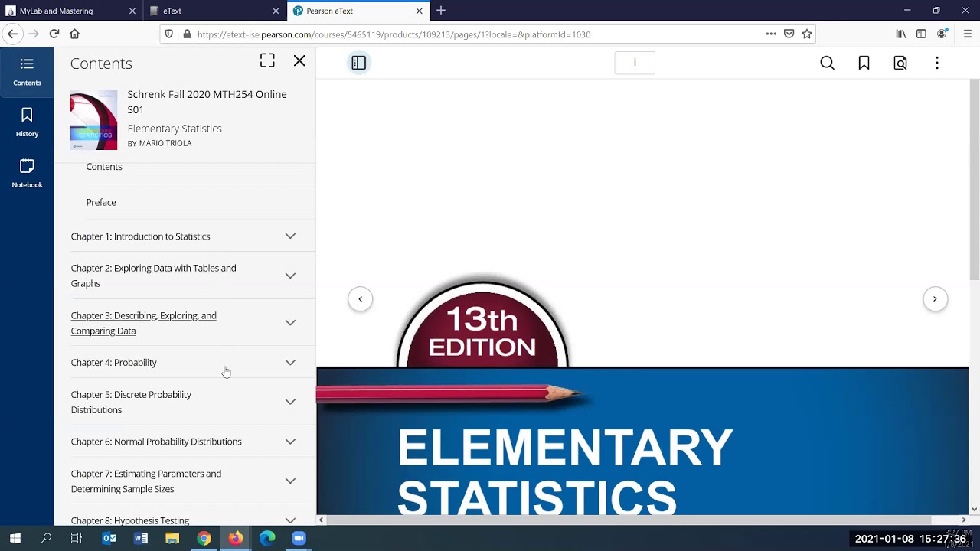The width and height of the screenshot is (980, 551).
Task: Go to the previous page arrow
Action: 360,299
